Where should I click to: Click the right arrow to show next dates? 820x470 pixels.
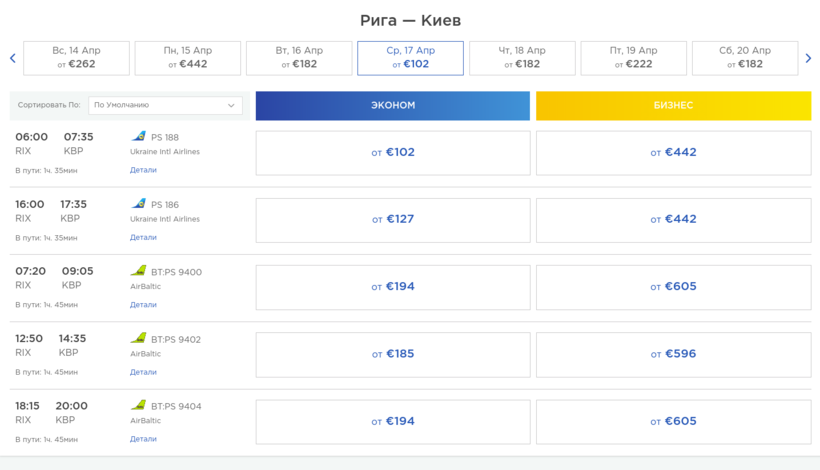pos(808,59)
